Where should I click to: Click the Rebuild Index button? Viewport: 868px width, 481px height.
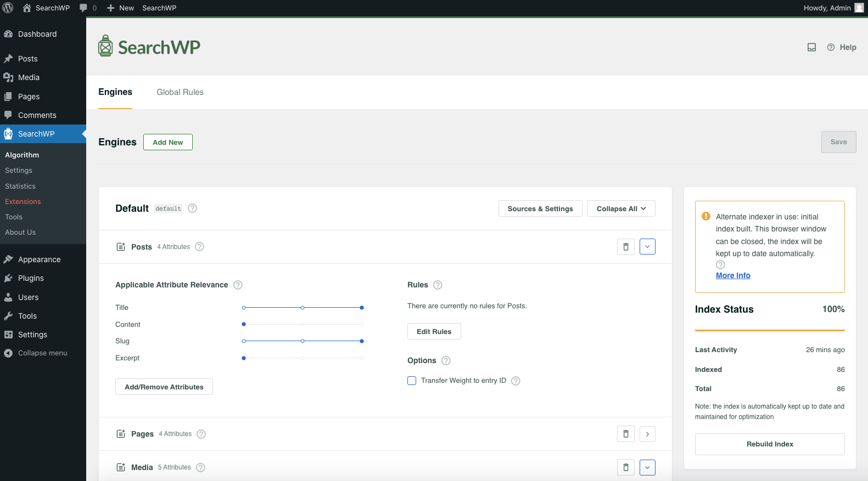tap(769, 444)
